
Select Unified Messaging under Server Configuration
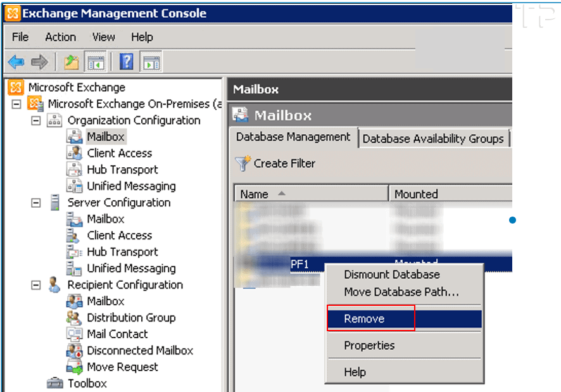tap(131, 269)
